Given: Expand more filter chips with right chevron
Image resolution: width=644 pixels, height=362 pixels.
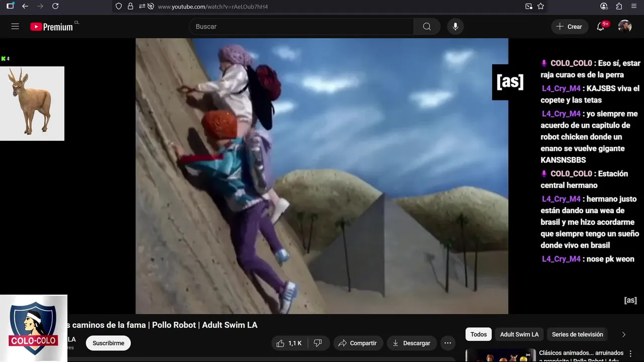Looking at the screenshot, I should 624,334.
